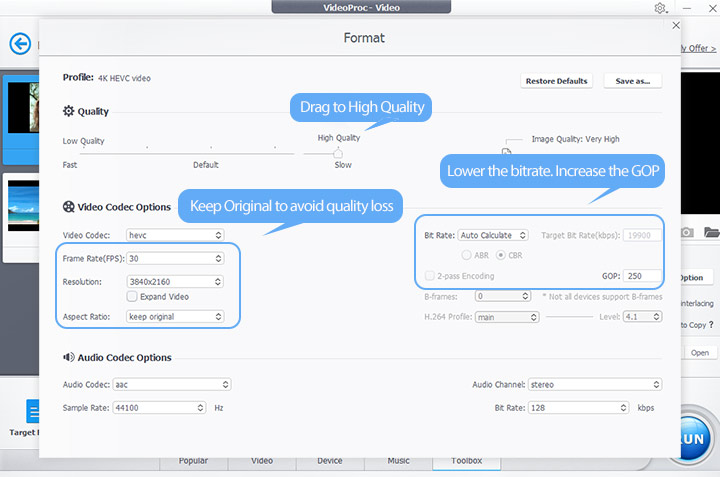Click the Audio Codec Options speaker icon
Screen dimensions: 720x477
pos(68,357)
